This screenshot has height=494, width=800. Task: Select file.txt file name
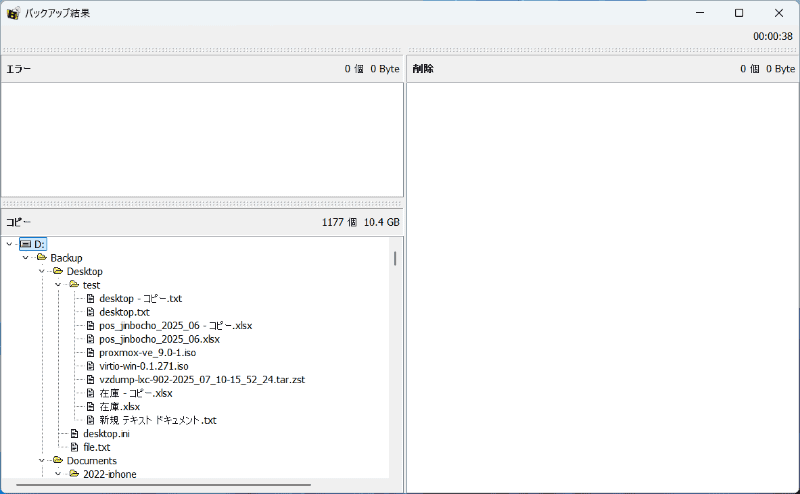(96, 447)
